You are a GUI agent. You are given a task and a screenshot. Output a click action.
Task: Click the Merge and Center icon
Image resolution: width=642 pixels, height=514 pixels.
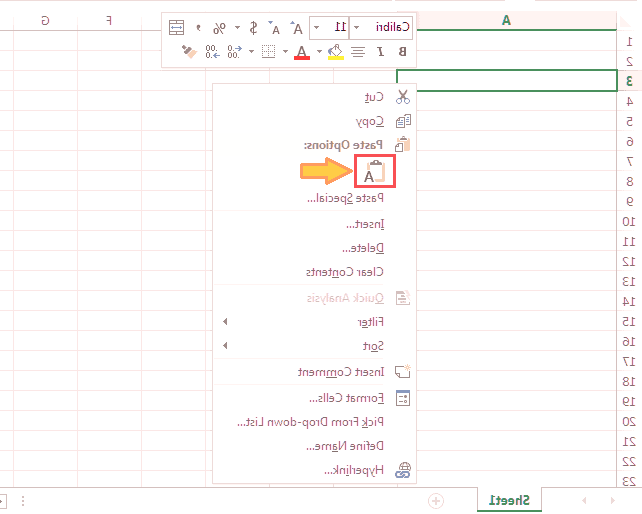176,27
